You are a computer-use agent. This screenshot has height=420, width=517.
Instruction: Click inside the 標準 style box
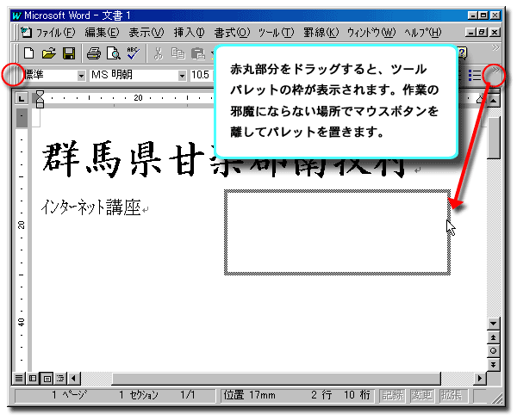(51, 75)
